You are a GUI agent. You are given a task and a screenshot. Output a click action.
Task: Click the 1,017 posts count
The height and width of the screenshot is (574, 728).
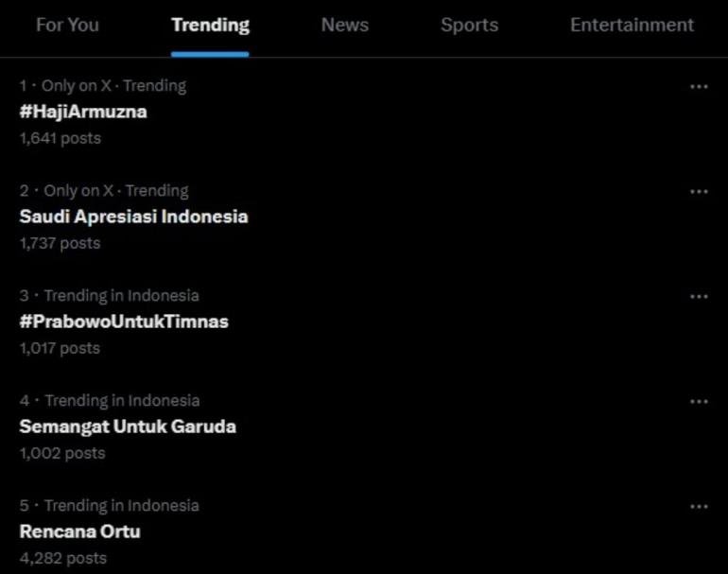click(60, 348)
